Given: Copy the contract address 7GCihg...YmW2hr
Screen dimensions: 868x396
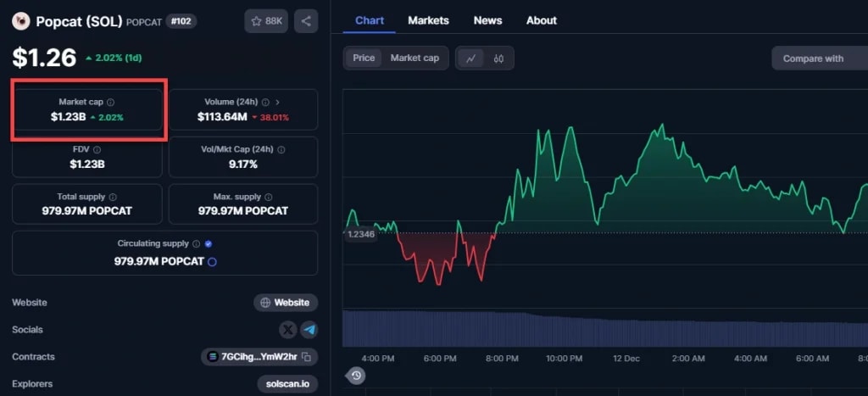Looking at the screenshot, I should 307,357.
